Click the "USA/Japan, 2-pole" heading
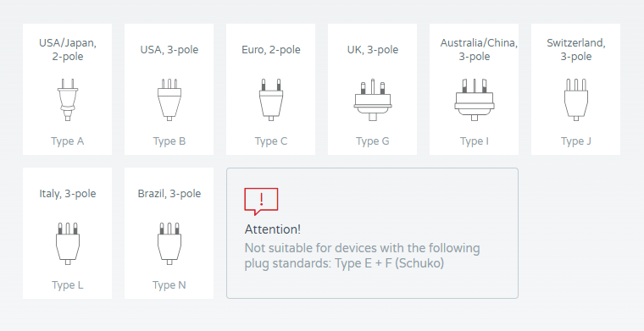The height and width of the screenshot is (331, 644). pyautogui.click(x=68, y=50)
